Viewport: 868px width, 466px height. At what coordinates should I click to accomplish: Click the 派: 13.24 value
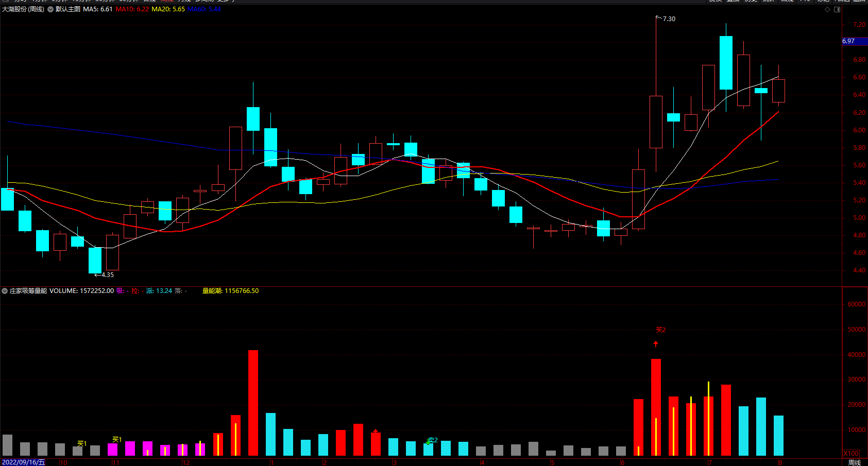pyautogui.click(x=159, y=291)
